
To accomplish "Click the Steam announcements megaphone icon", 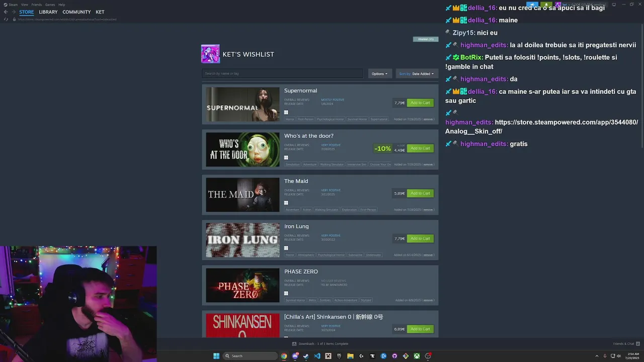I will 532,5.
